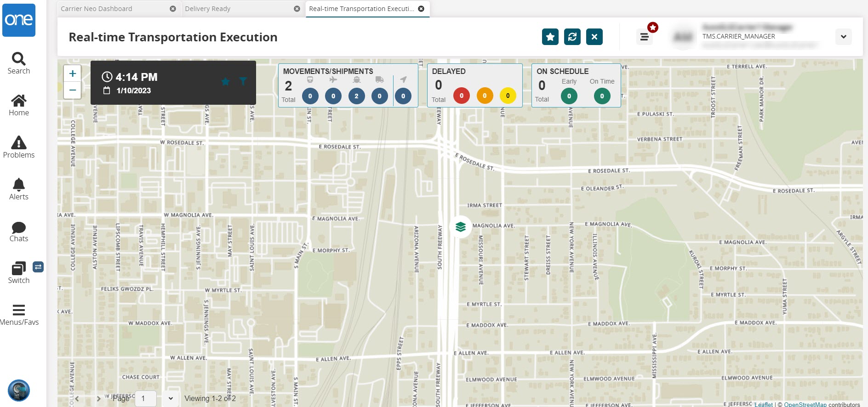This screenshot has width=868, height=407.
Task: Click the ON SCHEDULE panel title
Action: tap(563, 71)
